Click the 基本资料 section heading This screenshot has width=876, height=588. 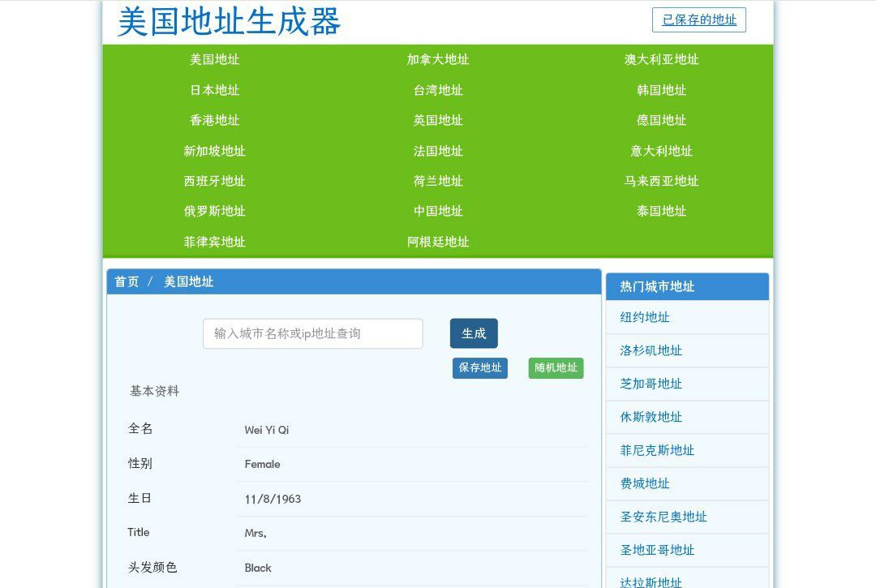click(x=155, y=392)
